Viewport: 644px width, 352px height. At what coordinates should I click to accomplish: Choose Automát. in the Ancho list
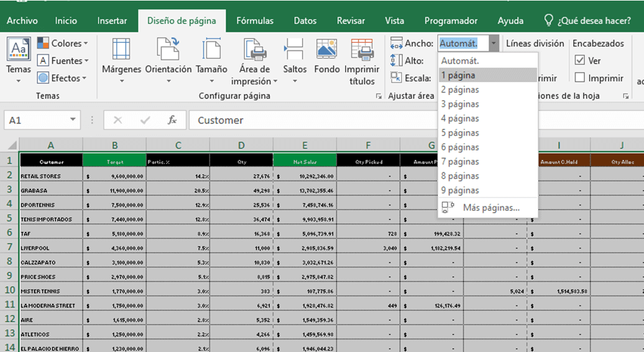pyautogui.click(x=487, y=61)
